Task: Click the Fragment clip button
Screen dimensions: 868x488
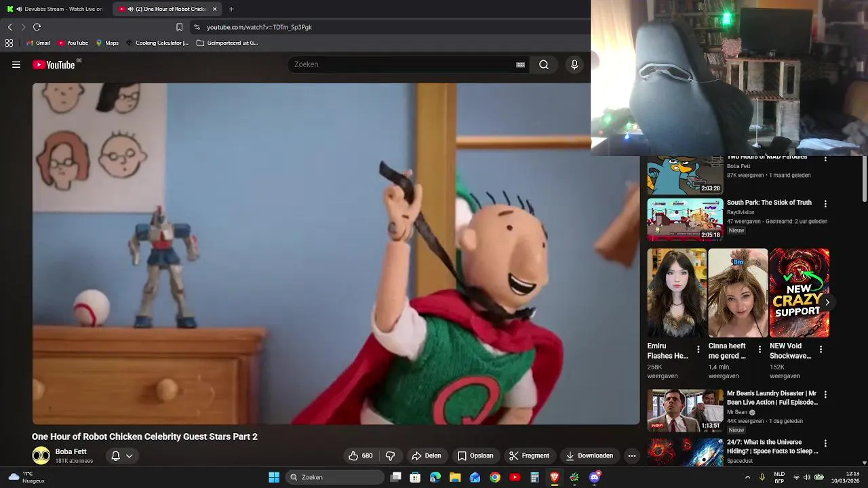Action: pyautogui.click(x=529, y=456)
